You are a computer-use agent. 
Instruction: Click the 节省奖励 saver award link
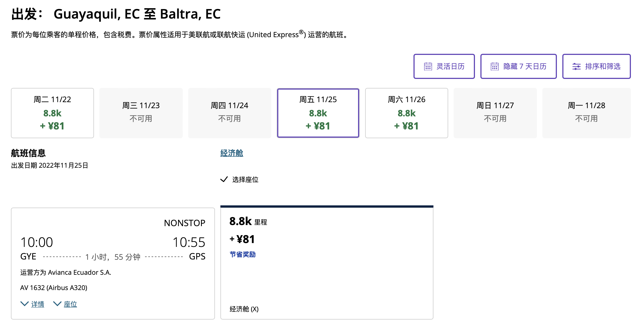pyautogui.click(x=243, y=255)
